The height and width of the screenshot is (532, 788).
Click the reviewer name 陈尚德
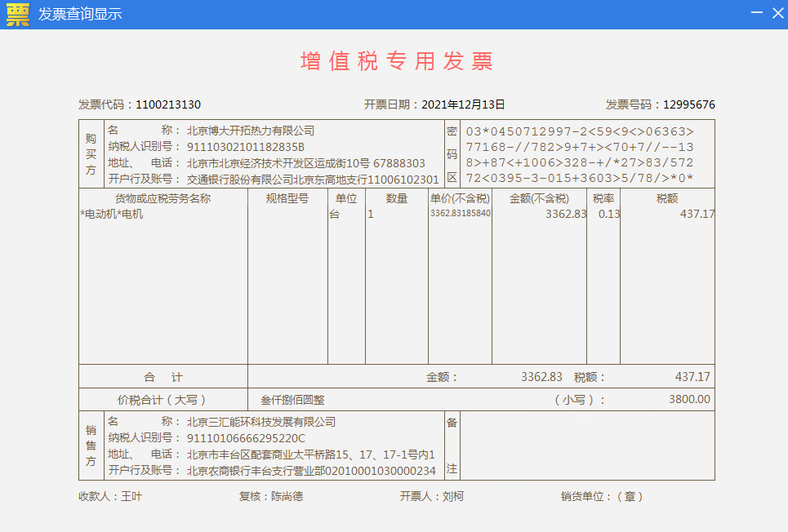tap(287, 496)
